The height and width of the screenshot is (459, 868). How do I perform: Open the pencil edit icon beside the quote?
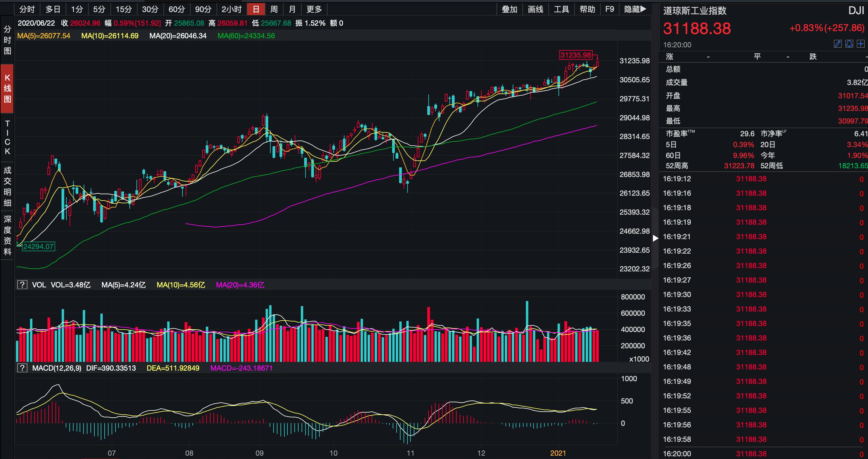pos(837,44)
